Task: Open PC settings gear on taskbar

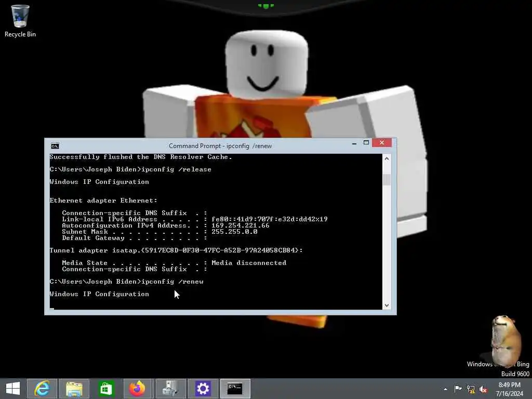Action: [x=203, y=389]
